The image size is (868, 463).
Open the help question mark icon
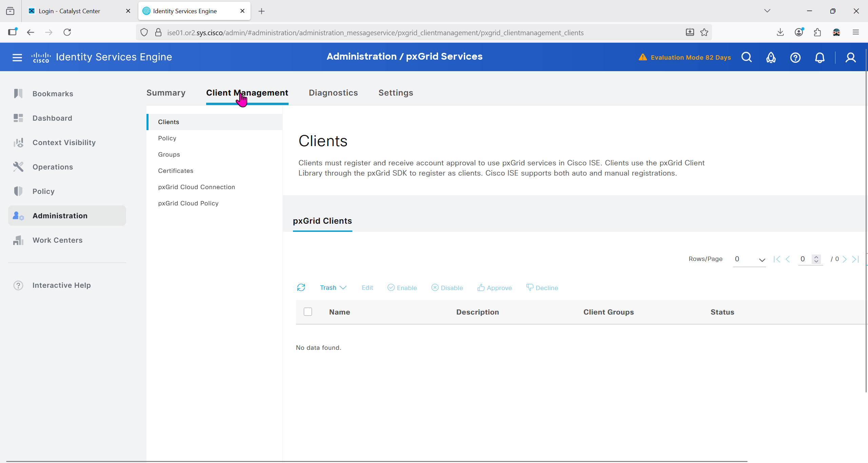tap(795, 57)
